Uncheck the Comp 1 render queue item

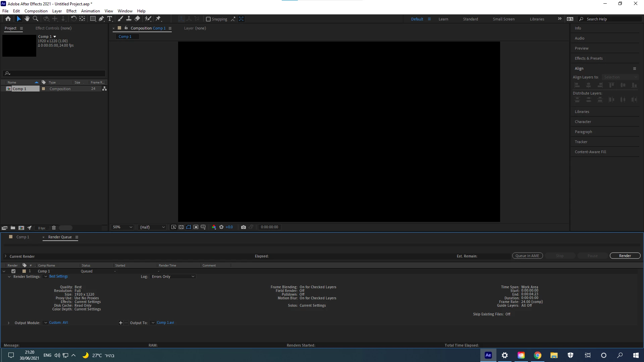13,271
